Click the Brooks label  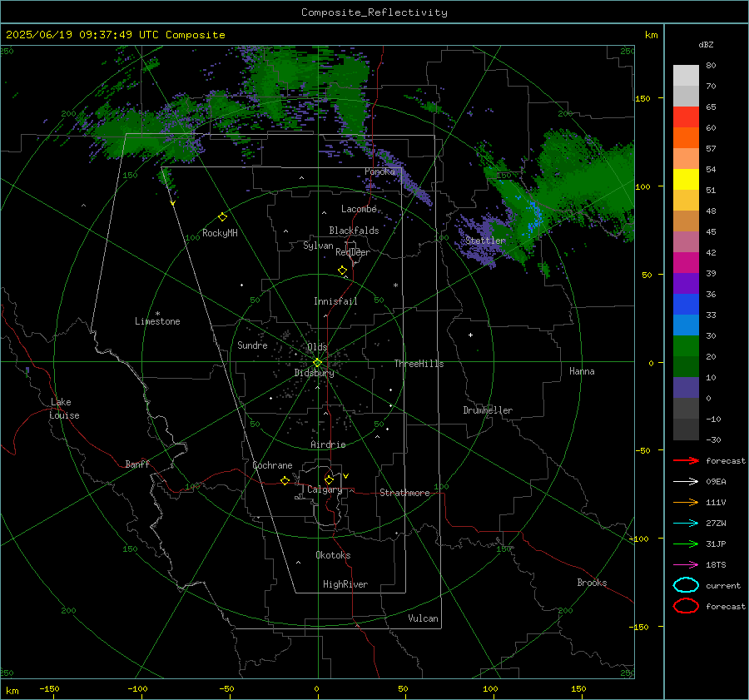pos(592,583)
